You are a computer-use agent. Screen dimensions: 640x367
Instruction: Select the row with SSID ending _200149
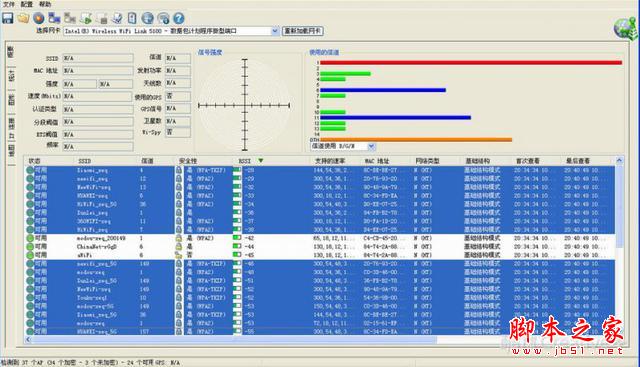pos(320,238)
